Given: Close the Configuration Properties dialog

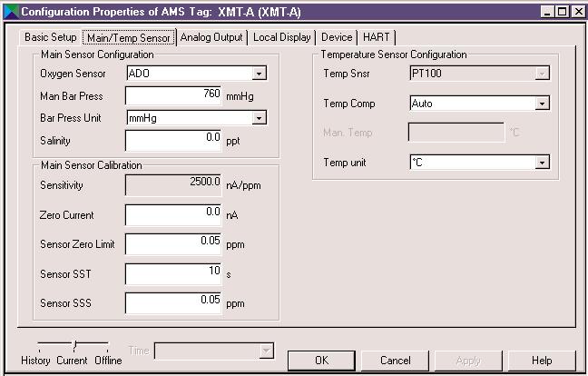Looking at the screenshot, I should pos(578,12).
